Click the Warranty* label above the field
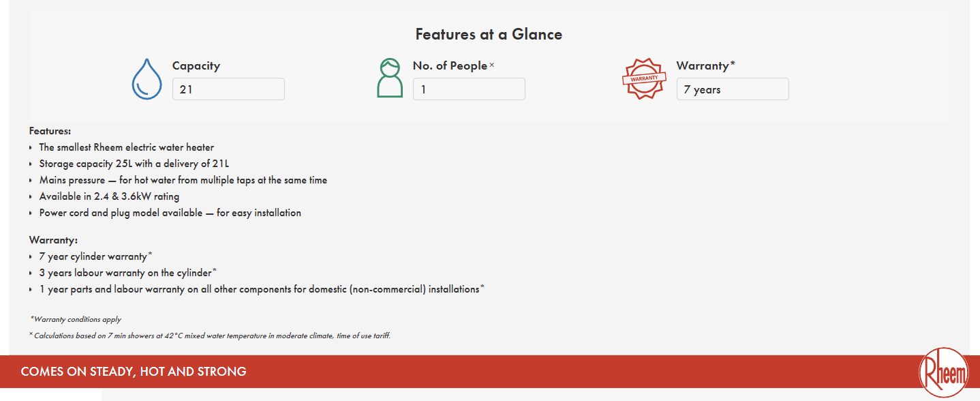Viewport: 980px width, 401px height. point(706,66)
